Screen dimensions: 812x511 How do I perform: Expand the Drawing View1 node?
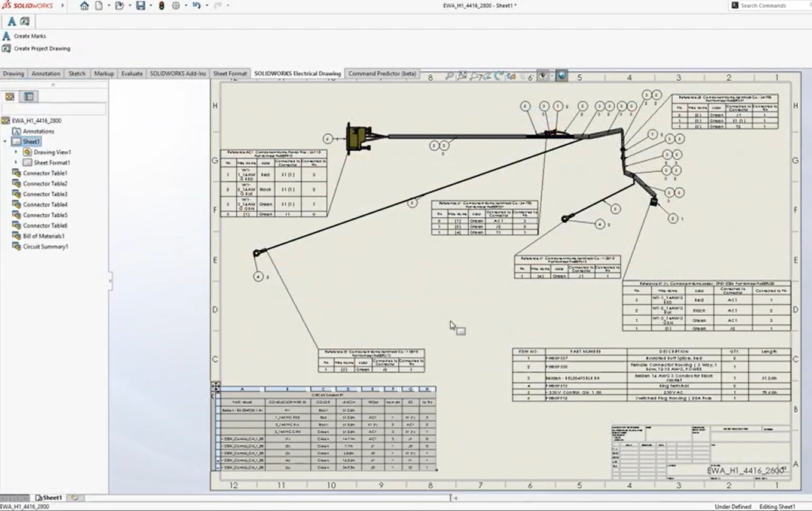click(x=16, y=153)
